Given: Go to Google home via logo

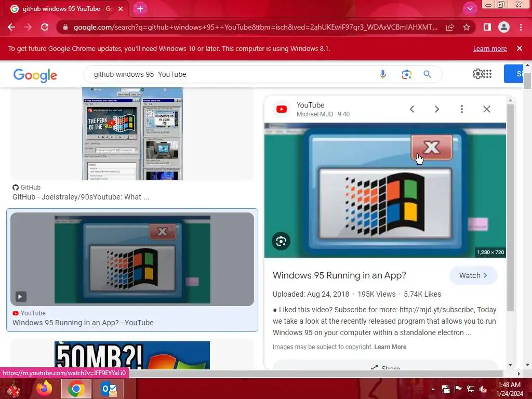Looking at the screenshot, I should pos(35,75).
